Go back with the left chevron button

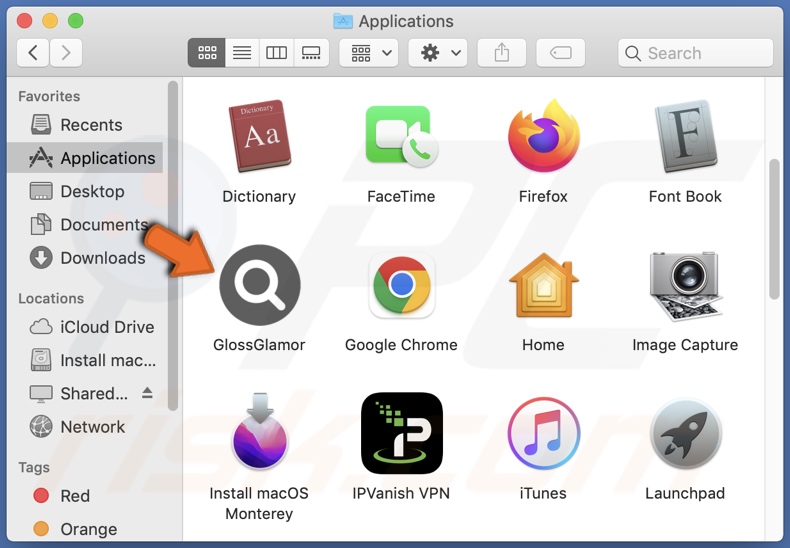pos(33,52)
